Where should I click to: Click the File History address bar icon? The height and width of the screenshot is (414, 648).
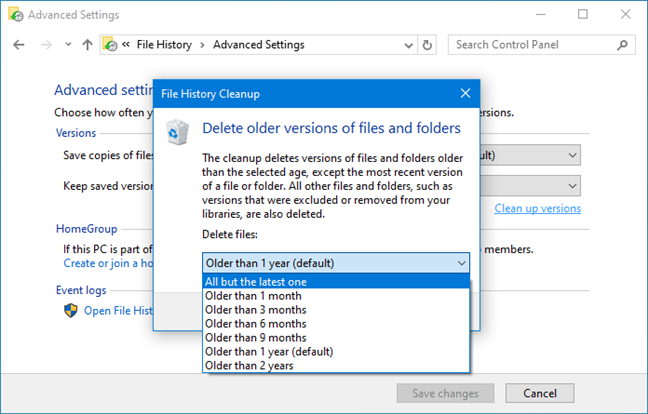pos(110,45)
